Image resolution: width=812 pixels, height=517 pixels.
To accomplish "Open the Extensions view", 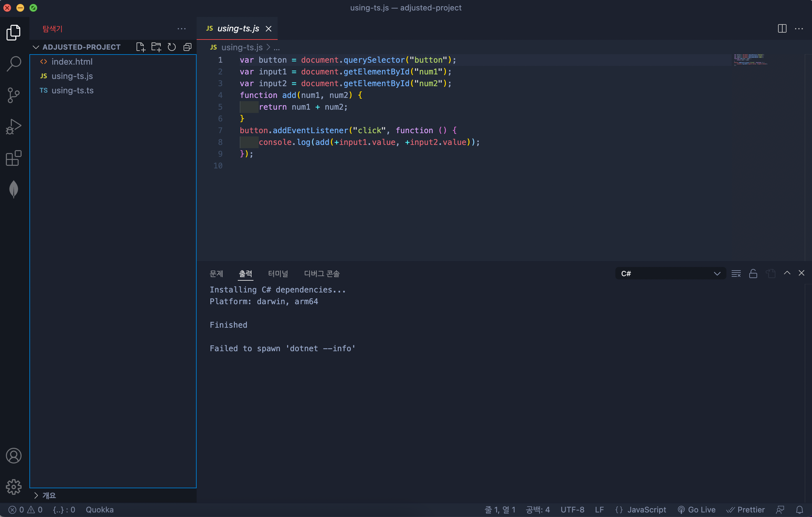I will pyautogui.click(x=13, y=158).
